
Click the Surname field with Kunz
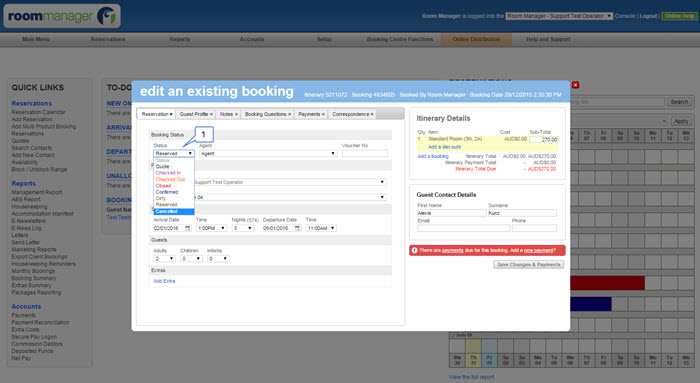click(x=522, y=213)
